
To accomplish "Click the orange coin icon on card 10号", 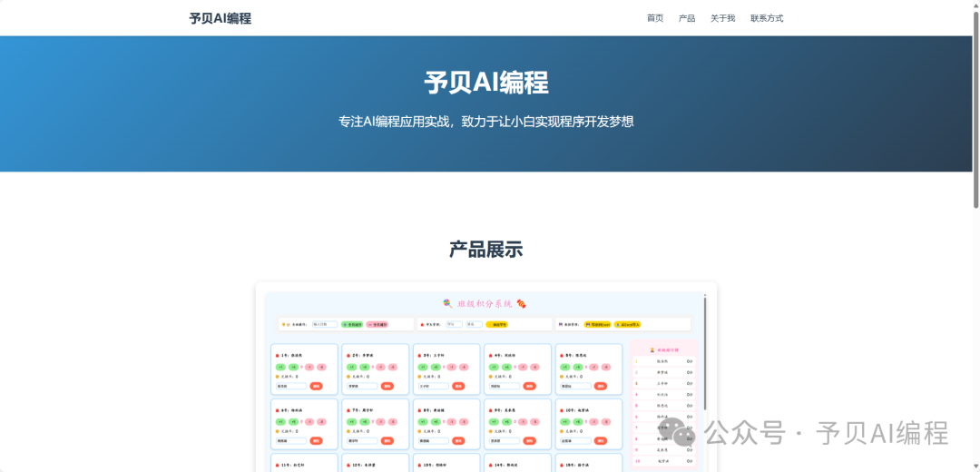I will 563,432.
